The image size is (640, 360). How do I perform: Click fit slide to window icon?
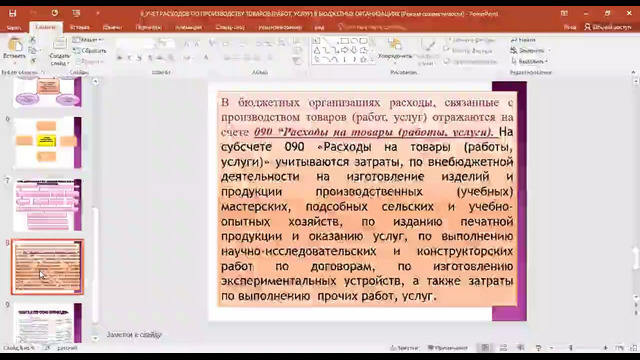coord(634,348)
